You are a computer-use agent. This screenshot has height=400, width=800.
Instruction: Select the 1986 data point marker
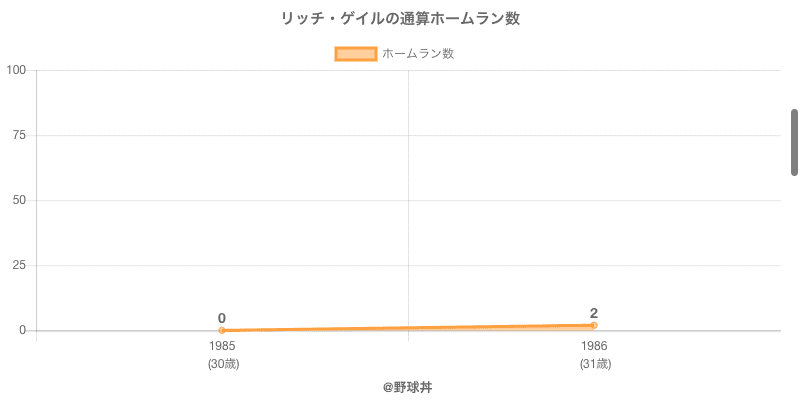[594, 325]
